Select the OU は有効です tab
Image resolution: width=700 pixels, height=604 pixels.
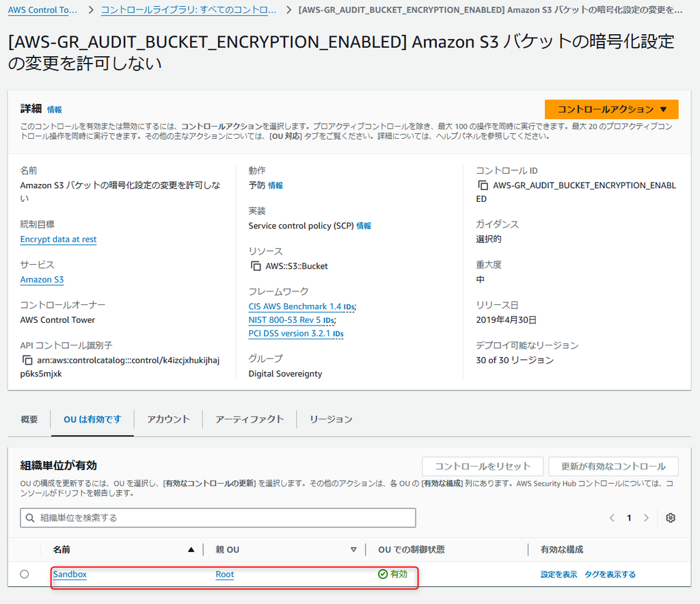click(92, 419)
